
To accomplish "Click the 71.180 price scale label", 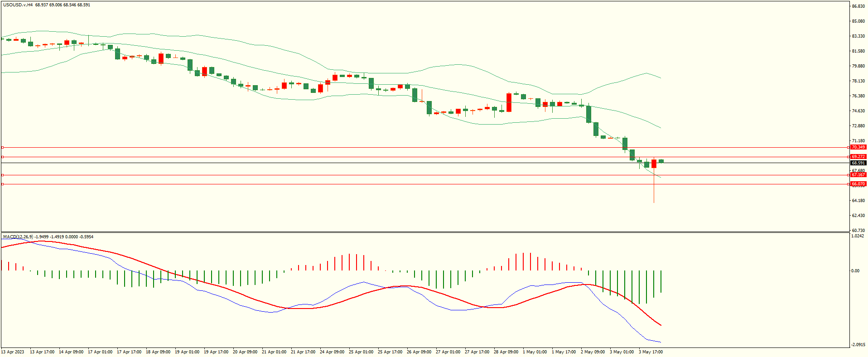I will tap(858, 141).
